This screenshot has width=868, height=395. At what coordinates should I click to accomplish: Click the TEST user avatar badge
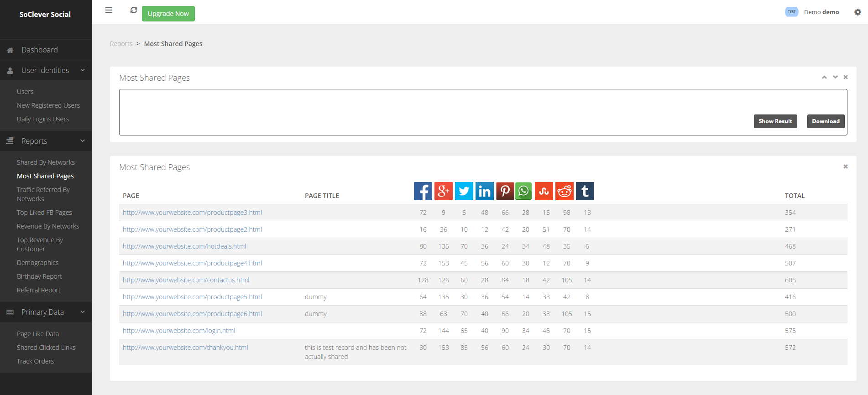click(791, 12)
